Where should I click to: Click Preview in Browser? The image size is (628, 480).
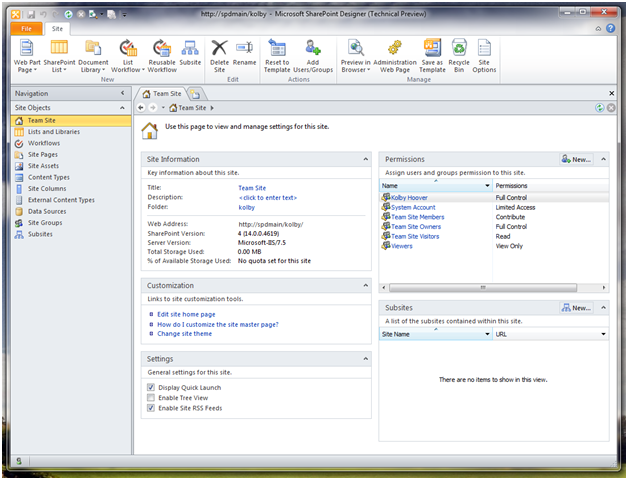(x=355, y=56)
